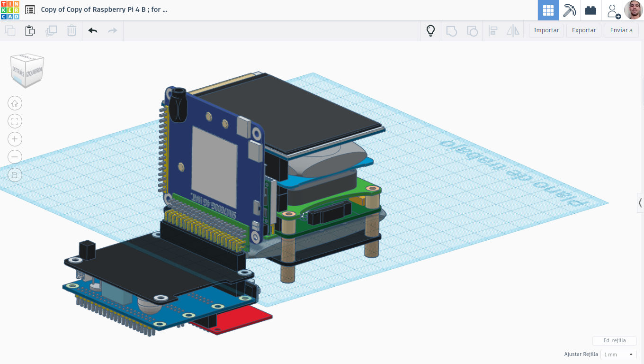Open Ed. rejilla grid settings
The image size is (644, 364).
click(615, 341)
